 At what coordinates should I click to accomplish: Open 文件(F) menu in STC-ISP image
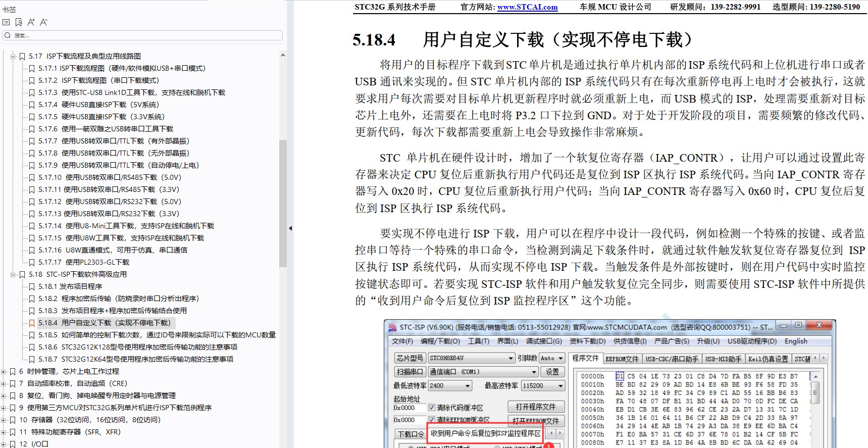[402, 341]
